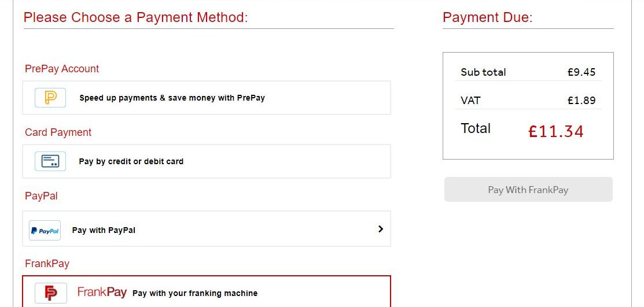Select Pay with PayPal option

[x=207, y=229]
